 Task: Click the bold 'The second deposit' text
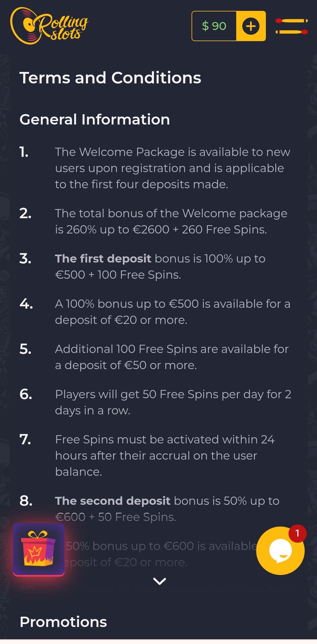(x=113, y=501)
